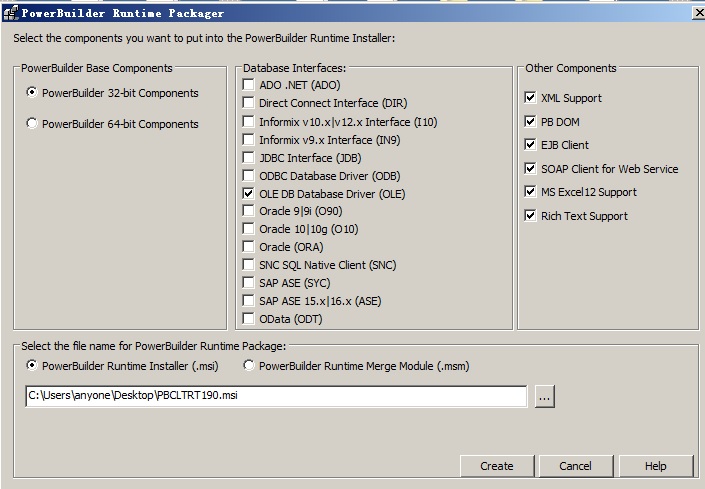Image resolution: width=705 pixels, height=489 pixels.
Task: Uncheck EJB Client component
Action: [x=530, y=144]
